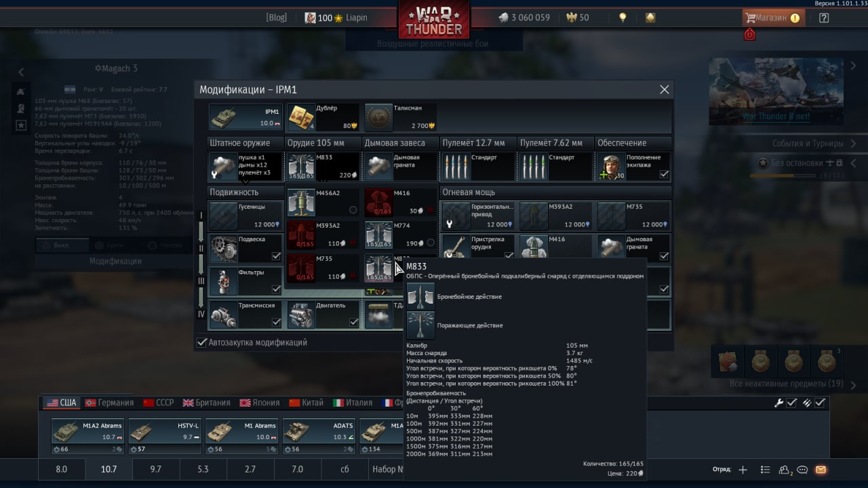The image size is (868, 488).
Task: Select the IPM1 vehicle tile
Action: coord(245,117)
